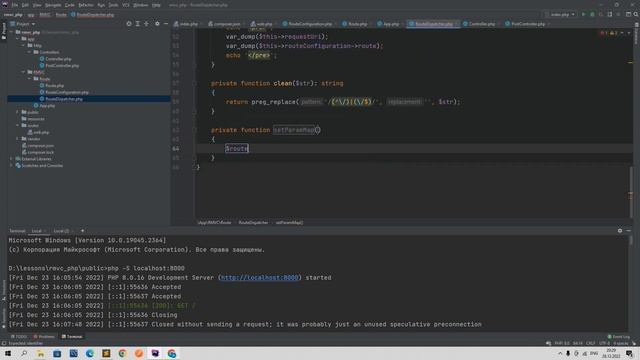Click Search Everywhere magnifier icon

click(x=636, y=14)
